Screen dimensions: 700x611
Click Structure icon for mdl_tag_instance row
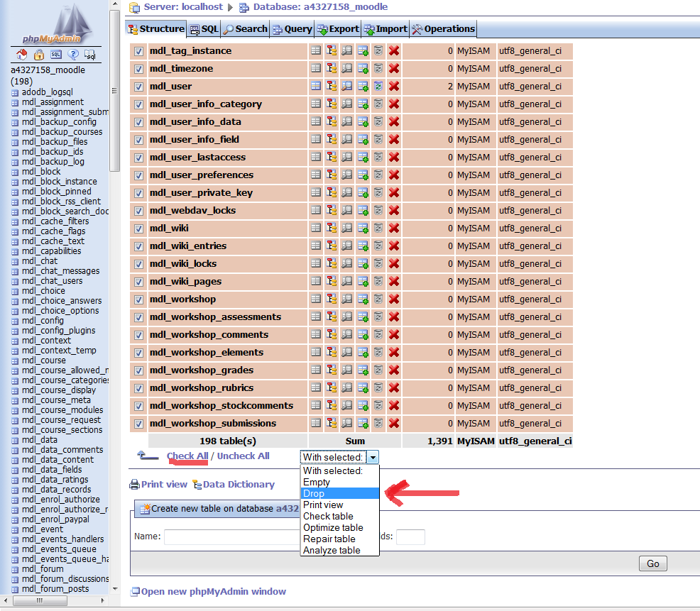point(332,50)
